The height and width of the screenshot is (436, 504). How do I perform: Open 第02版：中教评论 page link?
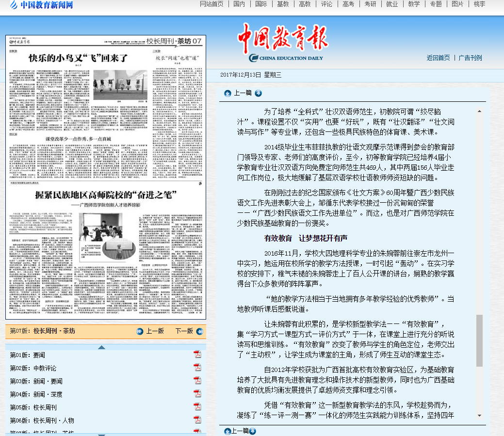point(33,368)
